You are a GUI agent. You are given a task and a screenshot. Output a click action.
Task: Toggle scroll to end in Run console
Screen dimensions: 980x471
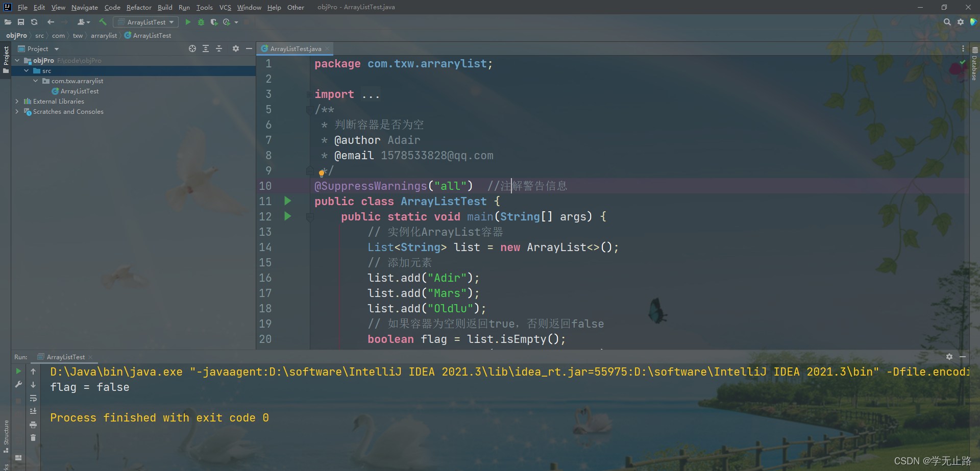[x=33, y=411]
